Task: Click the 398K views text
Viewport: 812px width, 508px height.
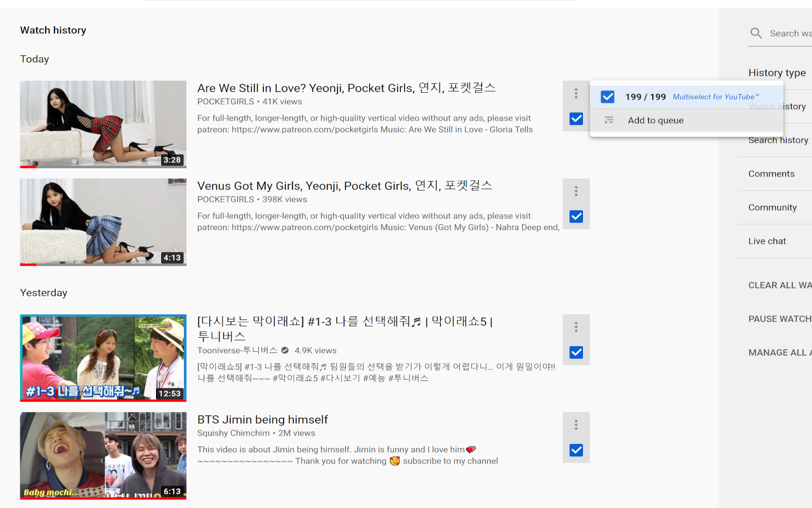Action: [x=285, y=199]
